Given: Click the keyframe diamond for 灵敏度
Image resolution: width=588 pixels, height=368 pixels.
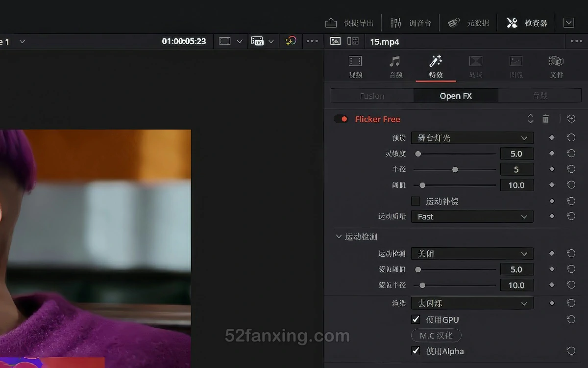Looking at the screenshot, I should pos(552,154).
